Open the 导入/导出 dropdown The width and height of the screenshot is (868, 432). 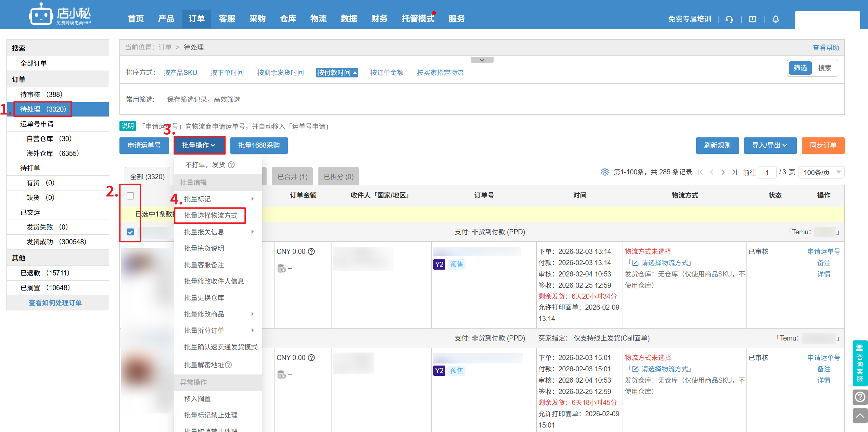(x=770, y=145)
